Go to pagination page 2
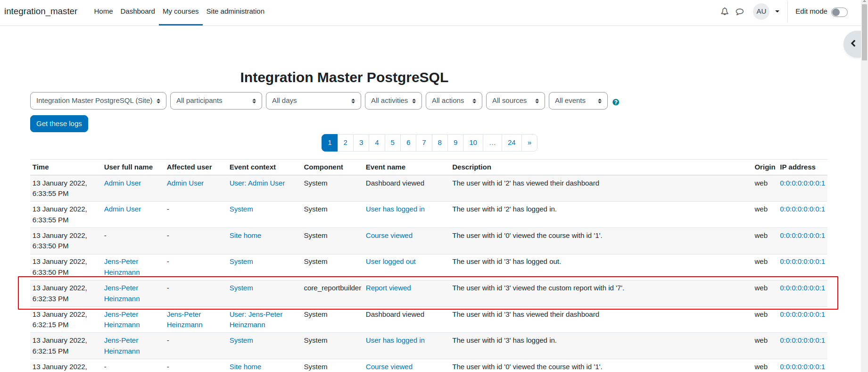 point(346,143)
